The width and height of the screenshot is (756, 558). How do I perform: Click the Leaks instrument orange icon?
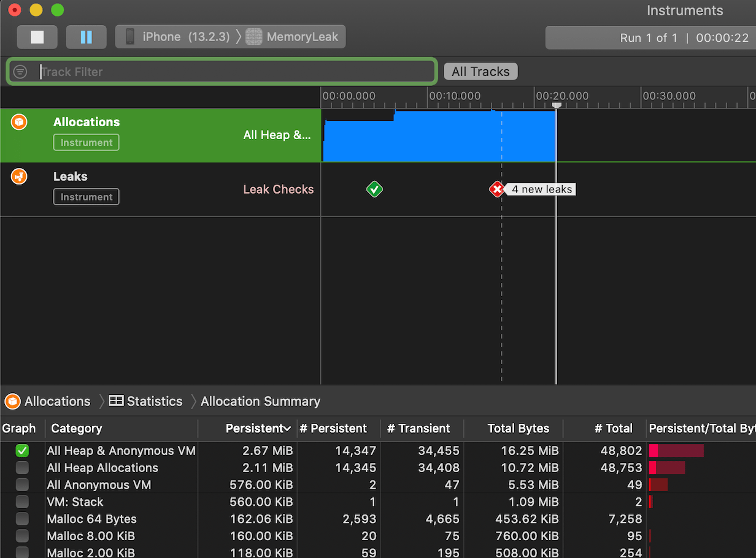[19, 177]
